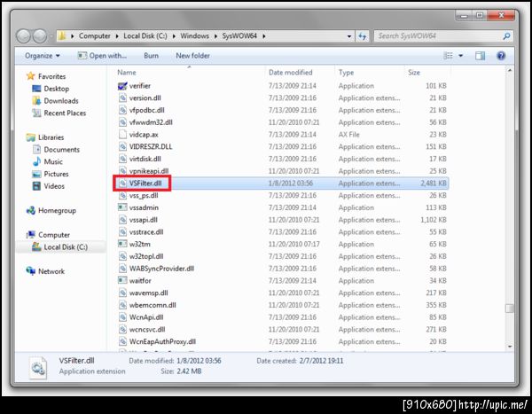Click New folder in toolbar
This screenshot has width=532, height=414.
coord(192,56)
